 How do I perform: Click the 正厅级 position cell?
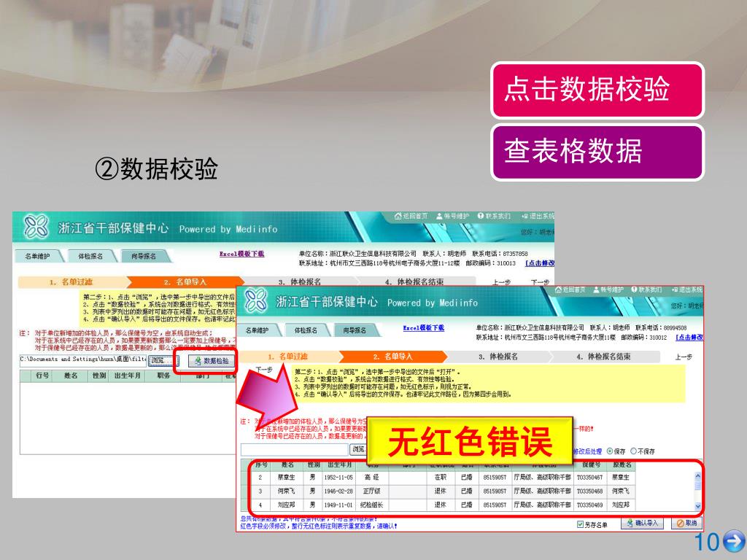371,491
